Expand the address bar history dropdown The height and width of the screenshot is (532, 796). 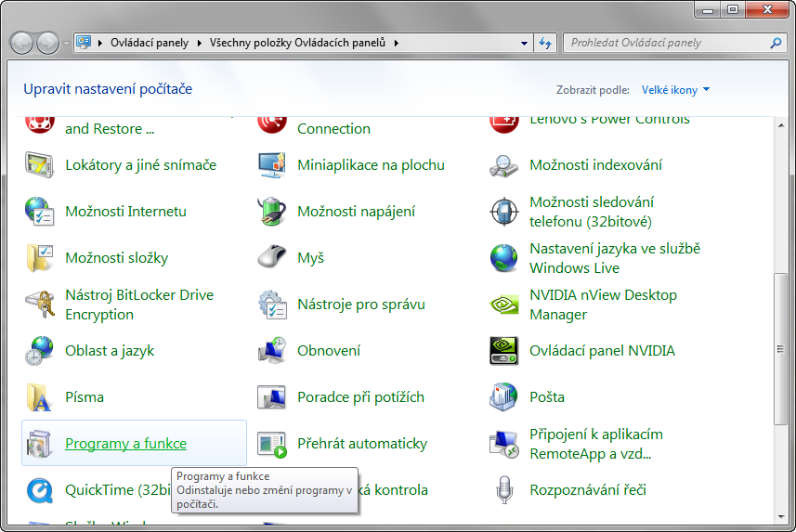point(524,43)
